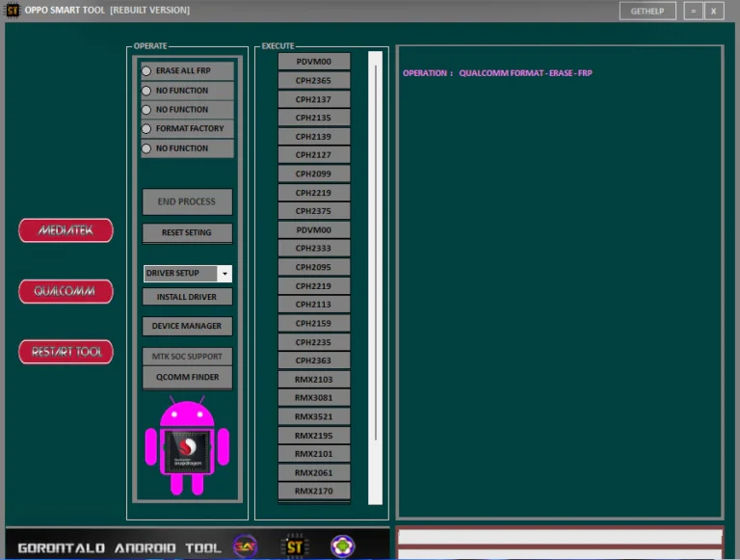Screen dimensions: 740x560
Task: Click the OPERATION QUALCOMM FORMAT log text
Action: pyautogui.click(x=497, y=73)
